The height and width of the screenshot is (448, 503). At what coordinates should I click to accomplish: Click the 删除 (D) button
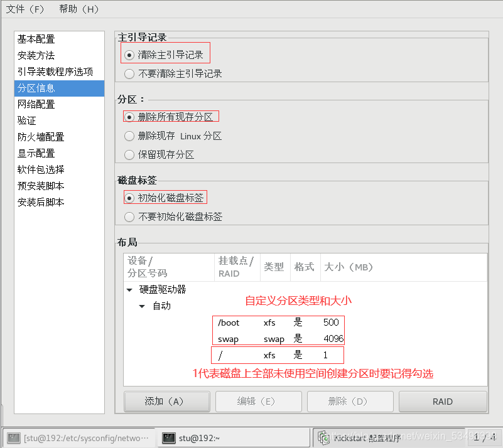[350, 401]
